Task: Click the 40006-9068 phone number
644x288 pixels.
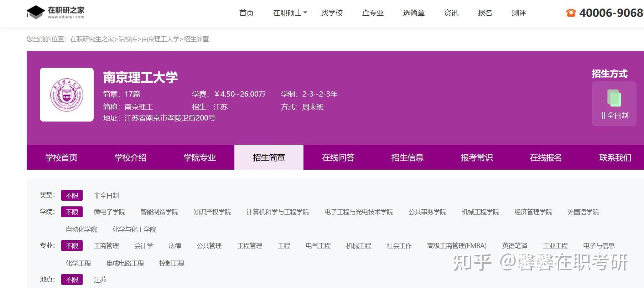Action: coord(611,13)
